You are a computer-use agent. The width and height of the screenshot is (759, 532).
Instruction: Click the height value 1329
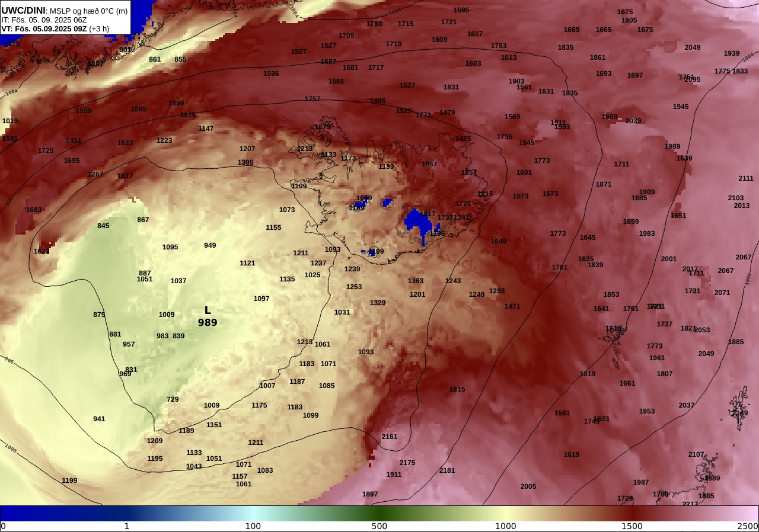pos(378,303)
